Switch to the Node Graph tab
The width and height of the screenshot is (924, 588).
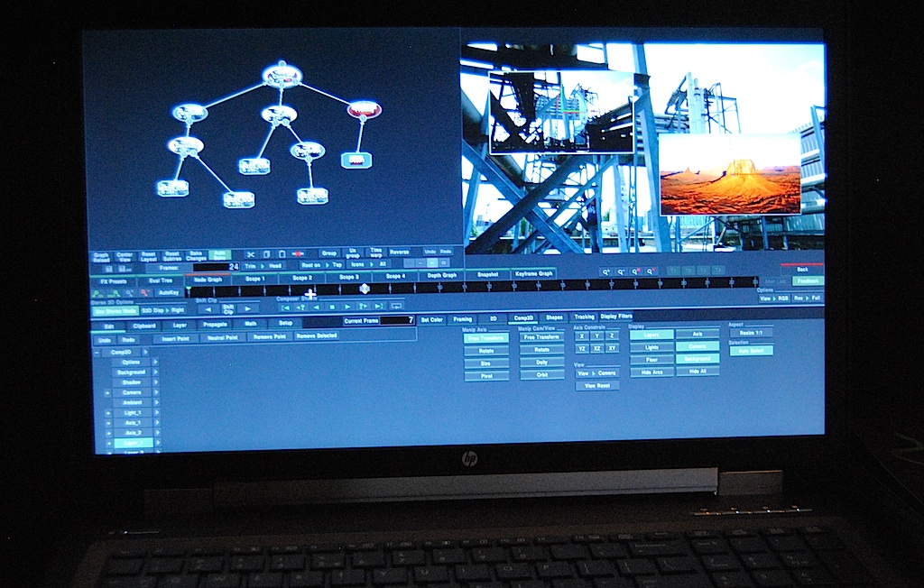[x=208, y=280]
